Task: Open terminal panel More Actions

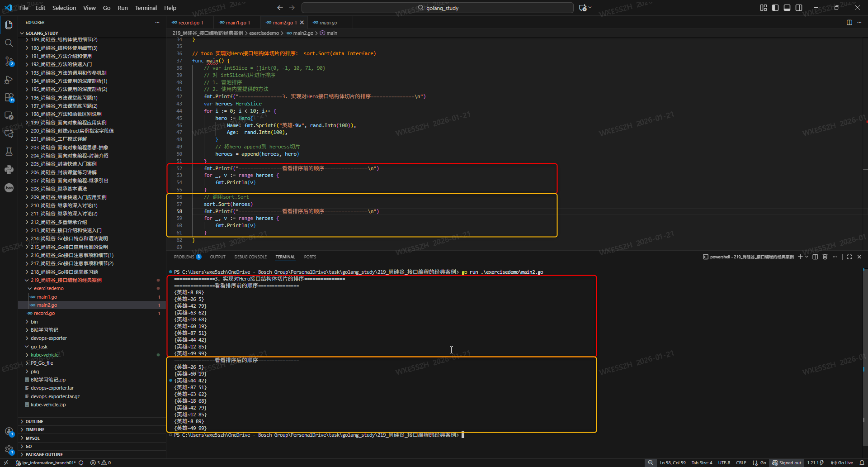Action: pos(835,257)
